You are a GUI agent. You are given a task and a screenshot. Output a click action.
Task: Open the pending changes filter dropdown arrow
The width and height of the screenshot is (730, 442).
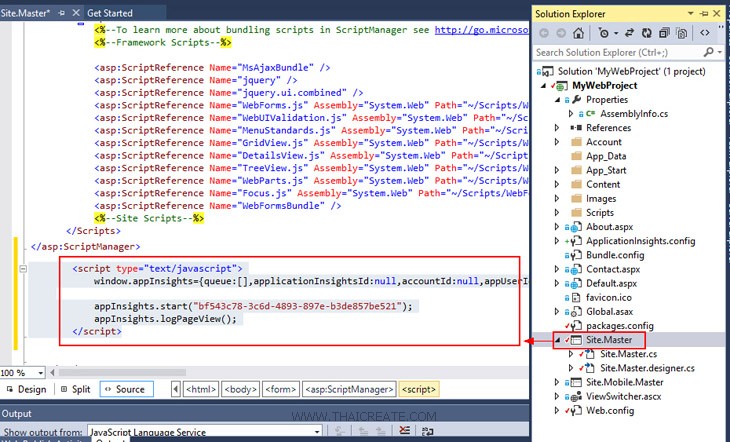pyautogui.click(x=616, y=34)
